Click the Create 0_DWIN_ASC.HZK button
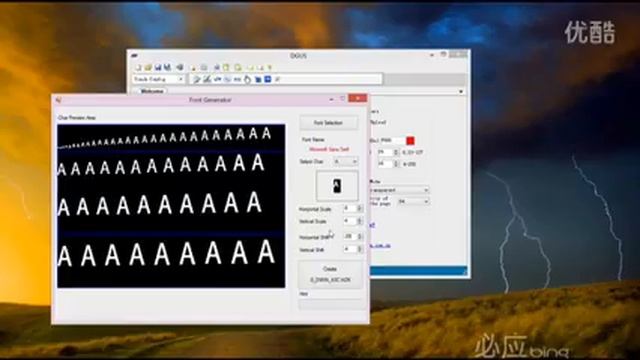The height and width of the screenshot is (360, 640). [x=330, y=275]
